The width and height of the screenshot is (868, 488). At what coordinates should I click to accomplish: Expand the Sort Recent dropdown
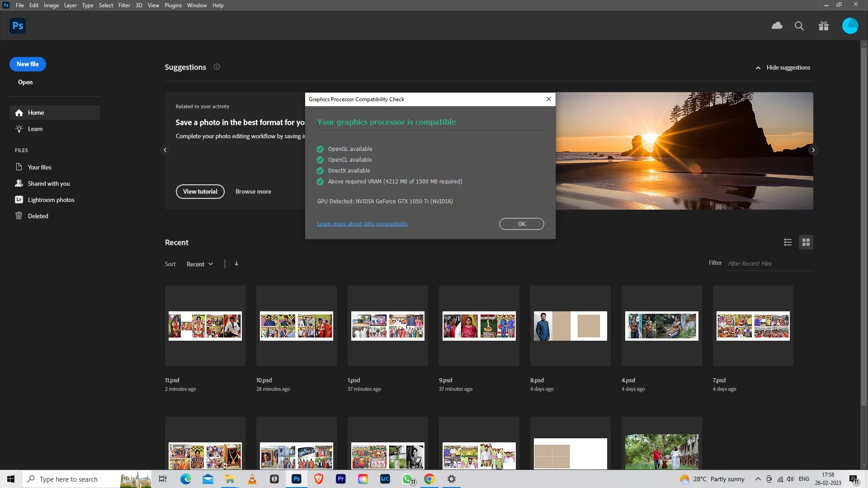click(199, 264)
